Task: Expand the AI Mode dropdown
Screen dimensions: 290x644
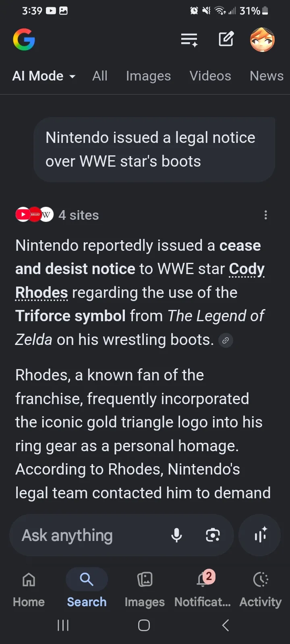Action: (44, 76)
